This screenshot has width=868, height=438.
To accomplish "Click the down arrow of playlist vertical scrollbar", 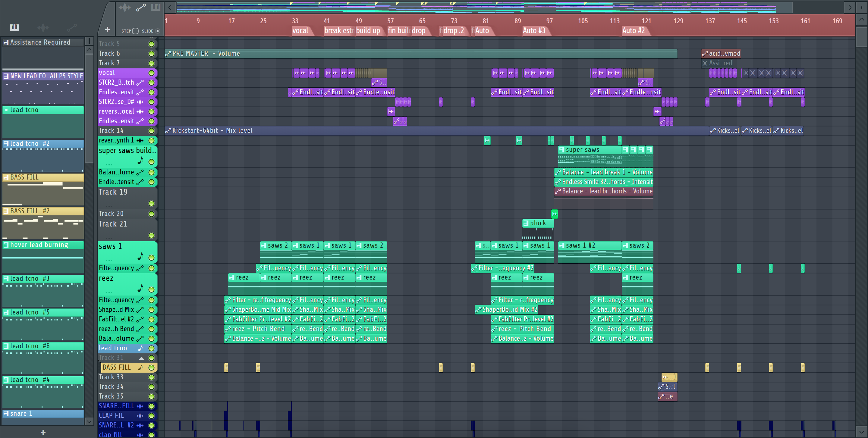I will point(861,431).
